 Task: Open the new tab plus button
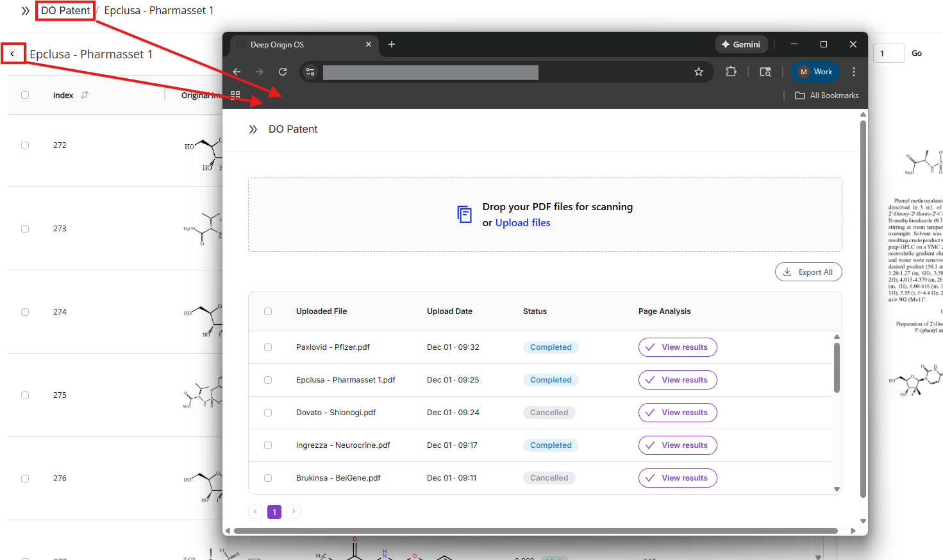pos(392,44)
